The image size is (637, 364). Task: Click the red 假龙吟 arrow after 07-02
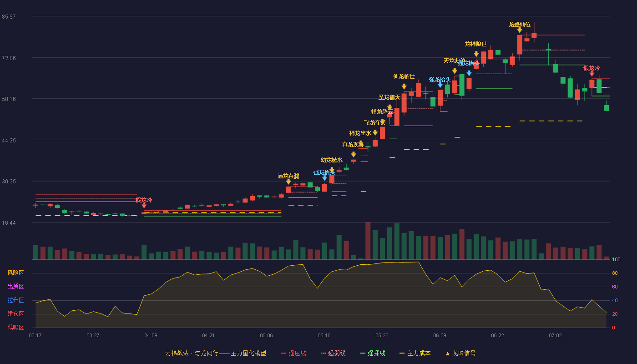[592, 74]
